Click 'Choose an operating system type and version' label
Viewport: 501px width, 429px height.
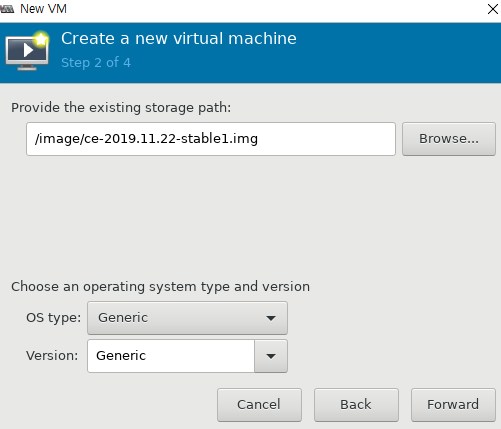[x=160, y=287]
